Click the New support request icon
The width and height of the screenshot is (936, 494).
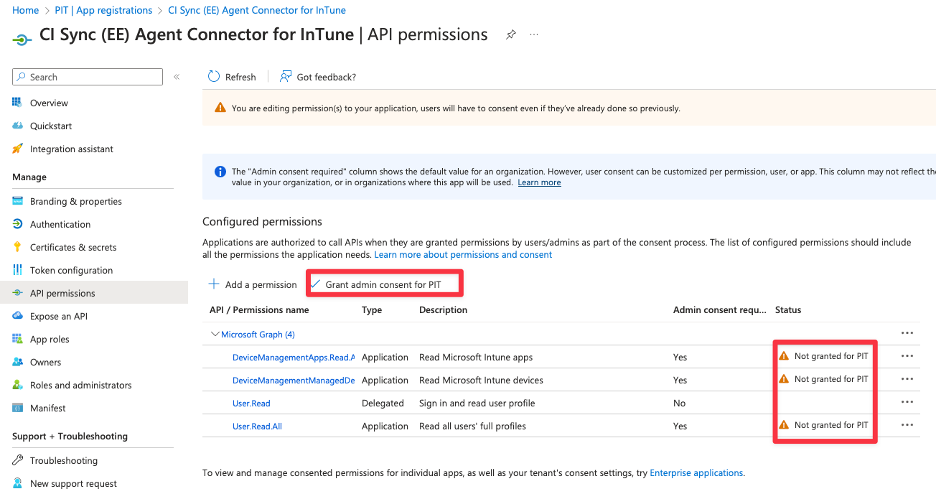tap(17, 483)
